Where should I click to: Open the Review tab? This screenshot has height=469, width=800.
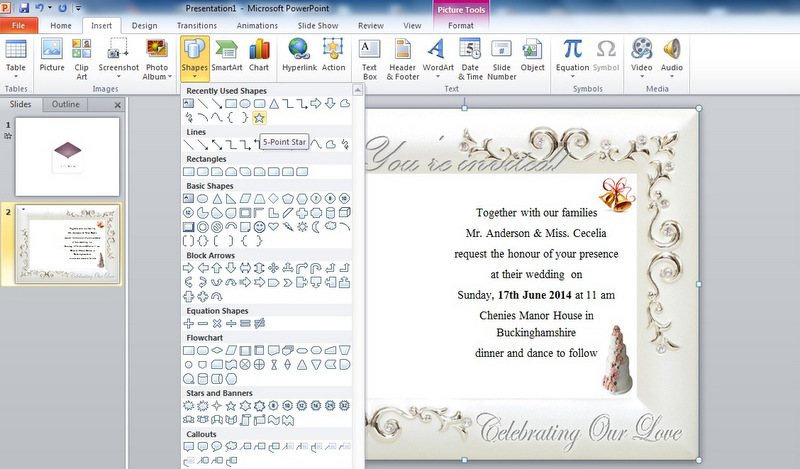coord(371,26)
